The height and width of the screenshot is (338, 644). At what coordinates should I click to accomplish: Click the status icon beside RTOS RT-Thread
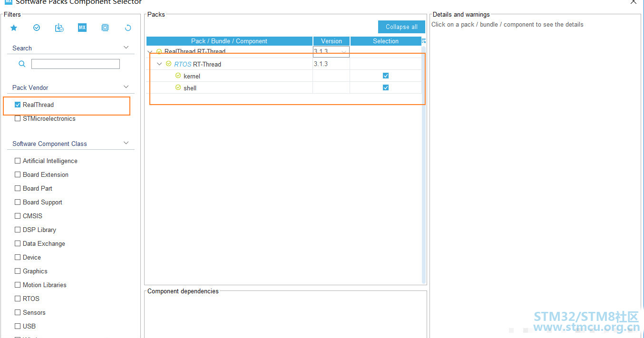pos(168,64)
